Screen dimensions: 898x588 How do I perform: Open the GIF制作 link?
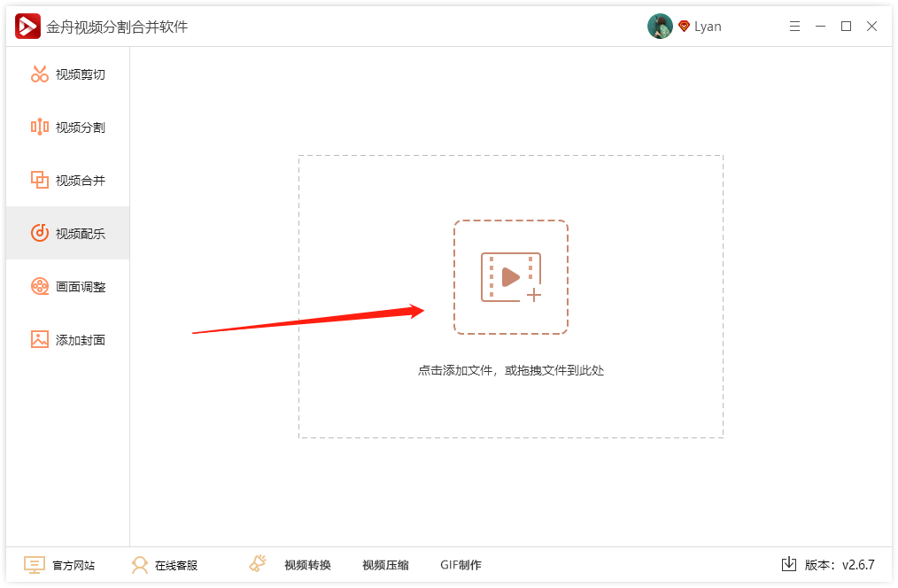tap(461, 565)
